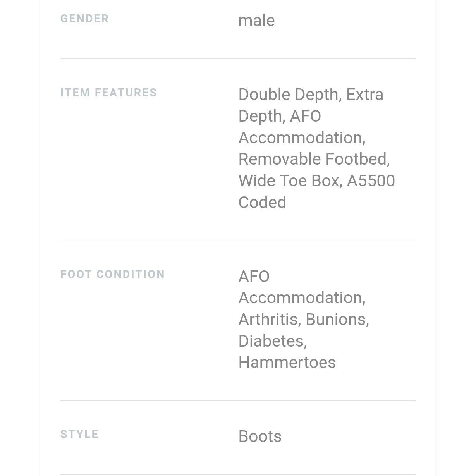Click 'Accommodation,' within the Item Features value
The image size is (476, 476).
pos(302,138)
